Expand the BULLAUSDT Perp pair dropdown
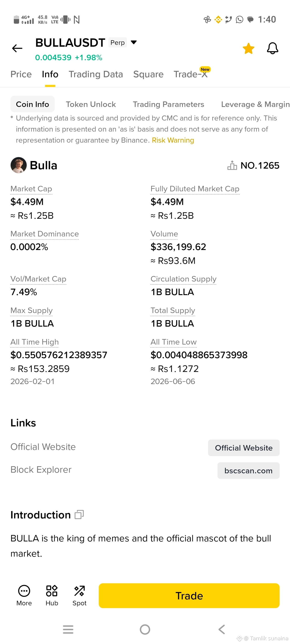This screenshot has width=290, height=644. coord(134,42)
